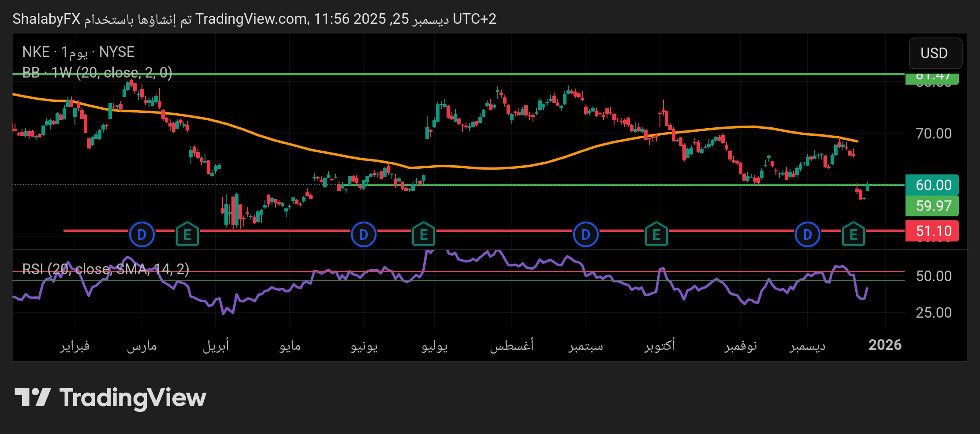Open the USD currency selector
Viewport: 980px width, 434px height.
[x=934, y=53]
